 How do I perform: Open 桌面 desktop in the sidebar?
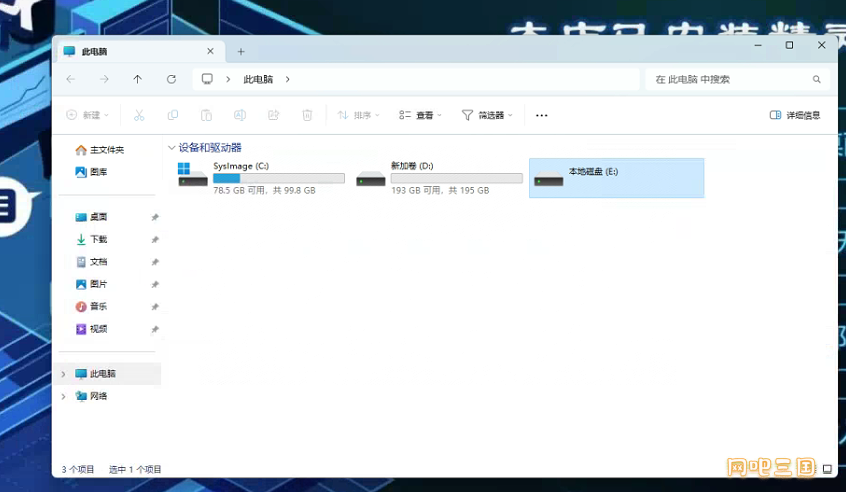coord(91,217)
